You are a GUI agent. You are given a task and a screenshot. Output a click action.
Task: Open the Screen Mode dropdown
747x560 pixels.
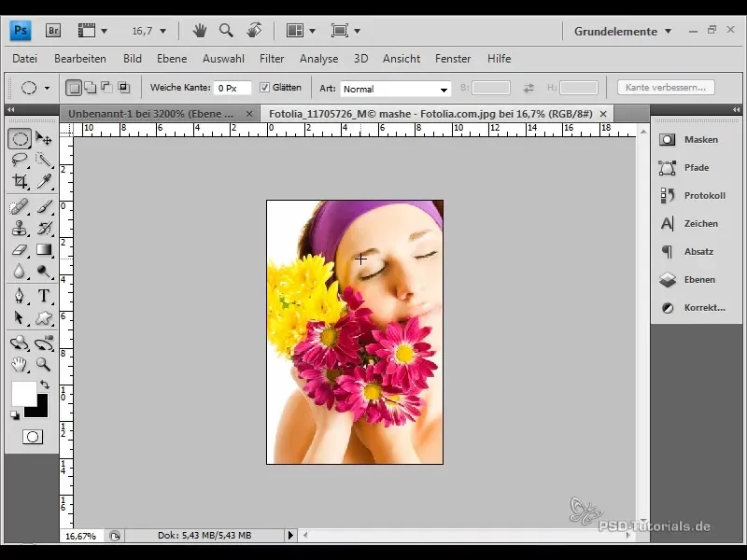(345, 31)
